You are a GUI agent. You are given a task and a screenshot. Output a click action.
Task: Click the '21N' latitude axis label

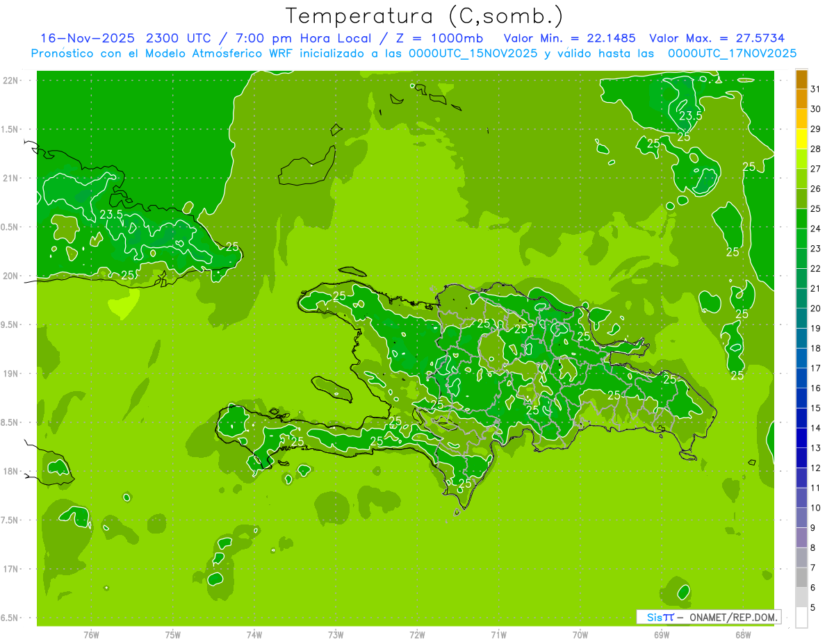[10, 178]
